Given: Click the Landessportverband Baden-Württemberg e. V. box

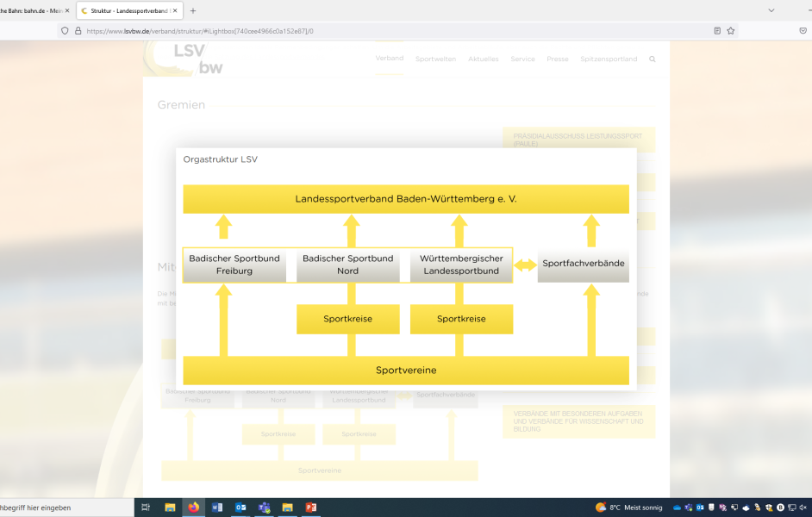Looking at the screenshot, I should [x=406, y=199].
